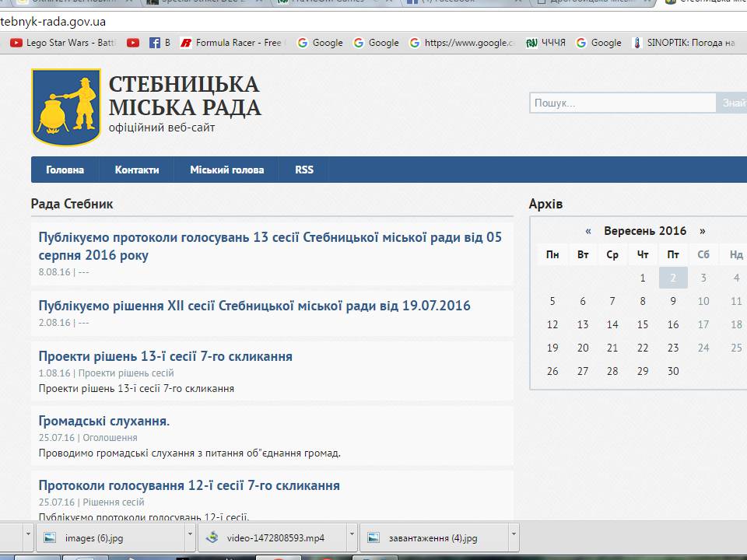Open downloaded file images (6).jpg
Screen dimensions: 747x560
click(x=110, y=538)
